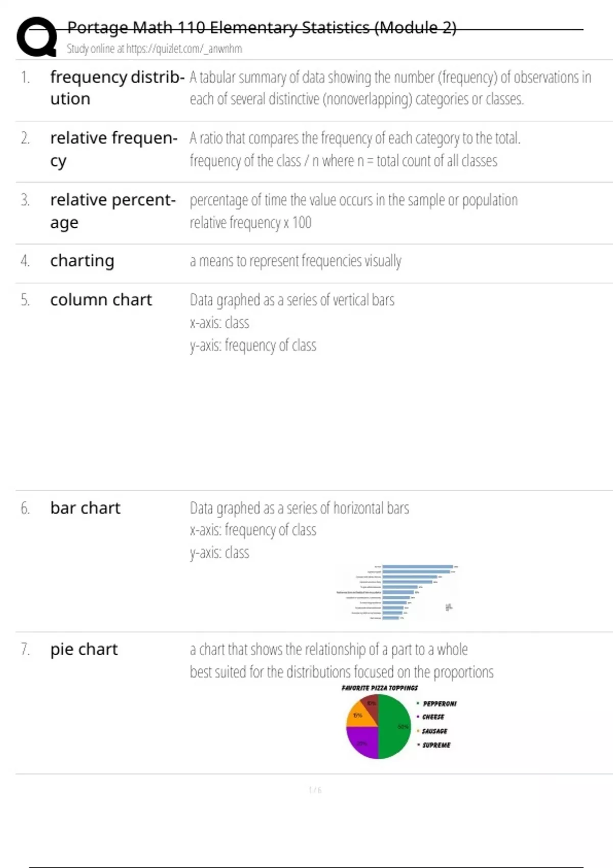Viewport: 613px width, 868px height.
Task: Click the 'column chart' term
Action: point(101,299)
